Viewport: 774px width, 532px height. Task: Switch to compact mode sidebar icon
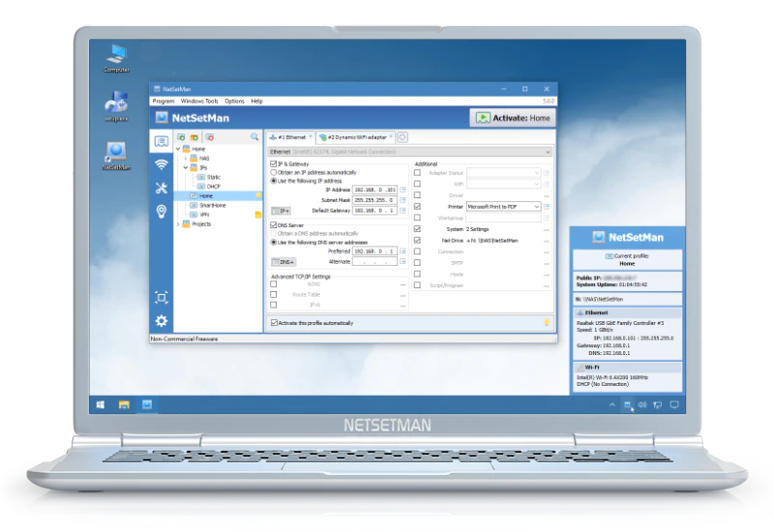point(161,297)
